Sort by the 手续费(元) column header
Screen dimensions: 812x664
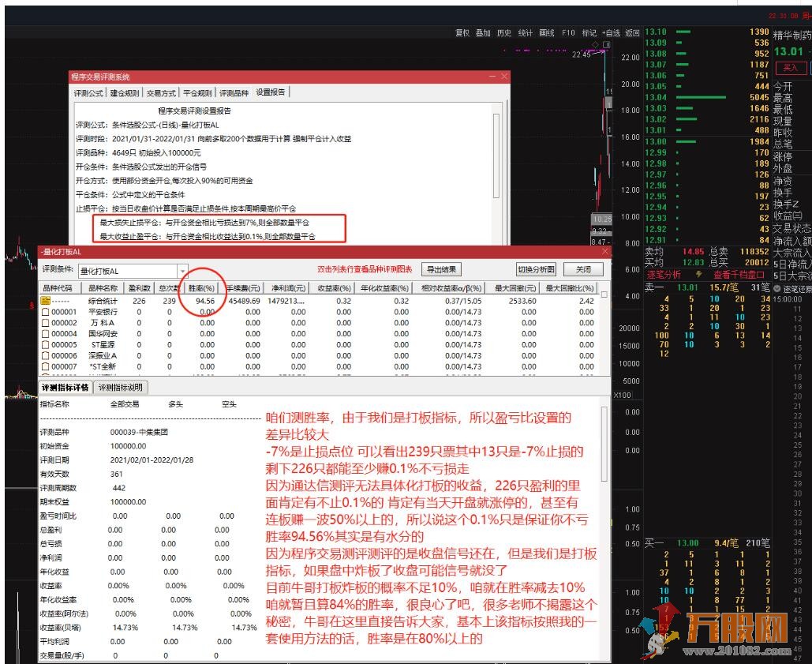tap(243, 288)
